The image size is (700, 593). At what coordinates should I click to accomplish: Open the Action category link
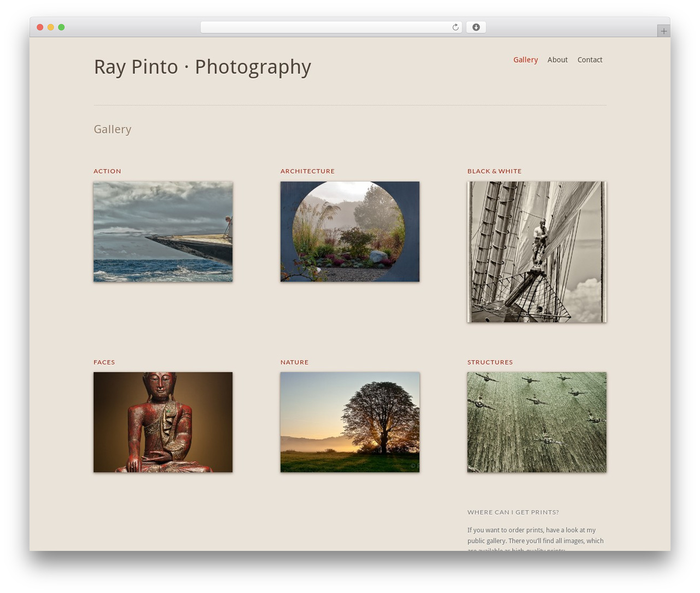[107, 171]
